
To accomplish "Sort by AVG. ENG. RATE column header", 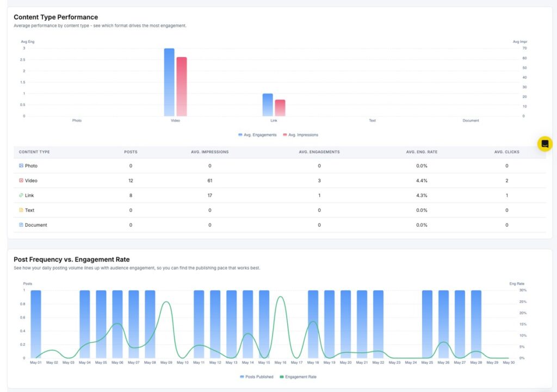I will point(422,152).
